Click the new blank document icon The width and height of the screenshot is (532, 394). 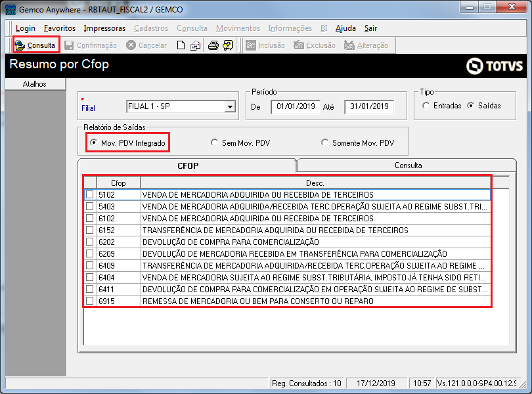click(181, 45)
